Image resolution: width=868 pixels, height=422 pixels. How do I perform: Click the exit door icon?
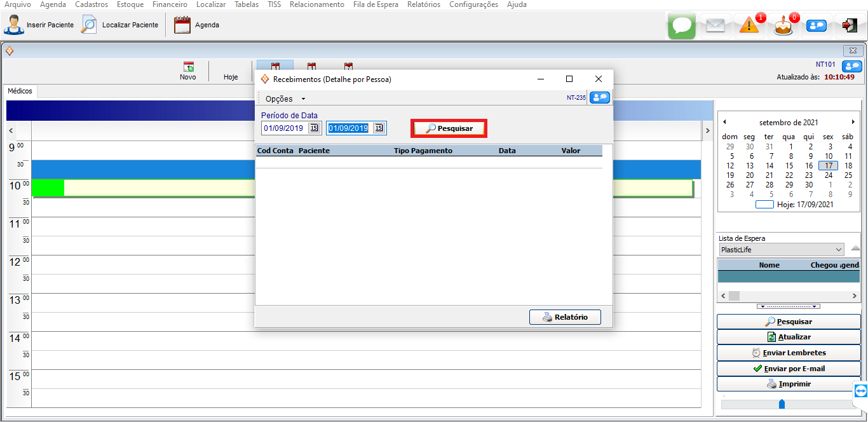[849, 25]
